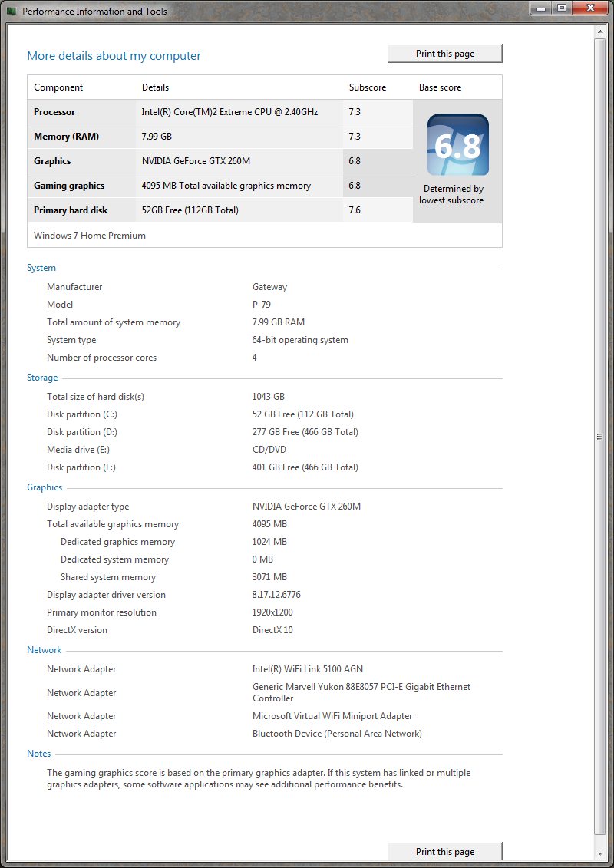Click the 'Intel(R) Core(TM)2 Extreme CPU @ 2.40GHz' cell
614x868 pixels.
pyautogui.click(x=229, y=112)
